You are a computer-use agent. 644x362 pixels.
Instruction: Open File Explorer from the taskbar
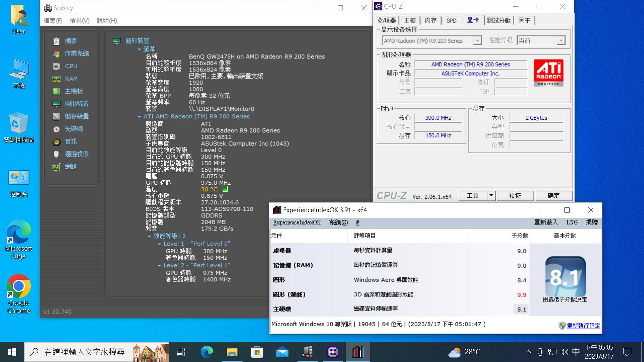point(232,352)
